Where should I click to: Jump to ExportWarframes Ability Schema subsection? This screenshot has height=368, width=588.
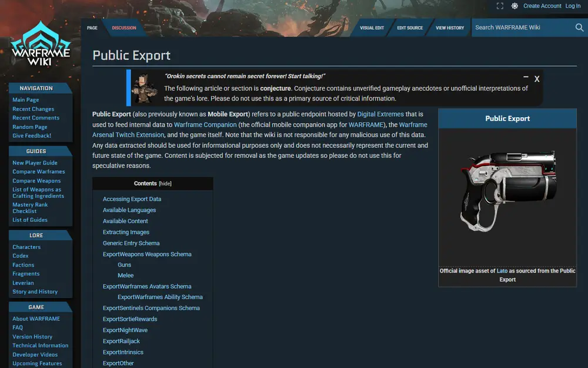tap(160, 297)
